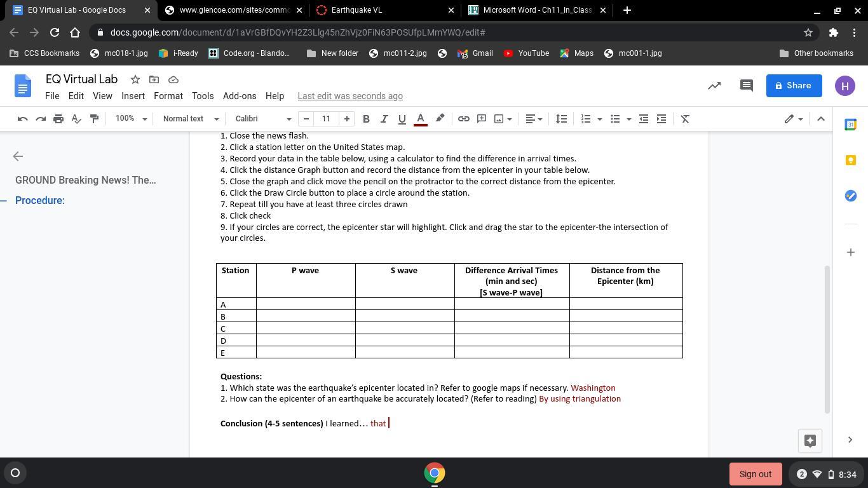Click the Decrease indent icon
This screenshot has height=488, width=868.
pyautogui.click(x=644, y=119)
